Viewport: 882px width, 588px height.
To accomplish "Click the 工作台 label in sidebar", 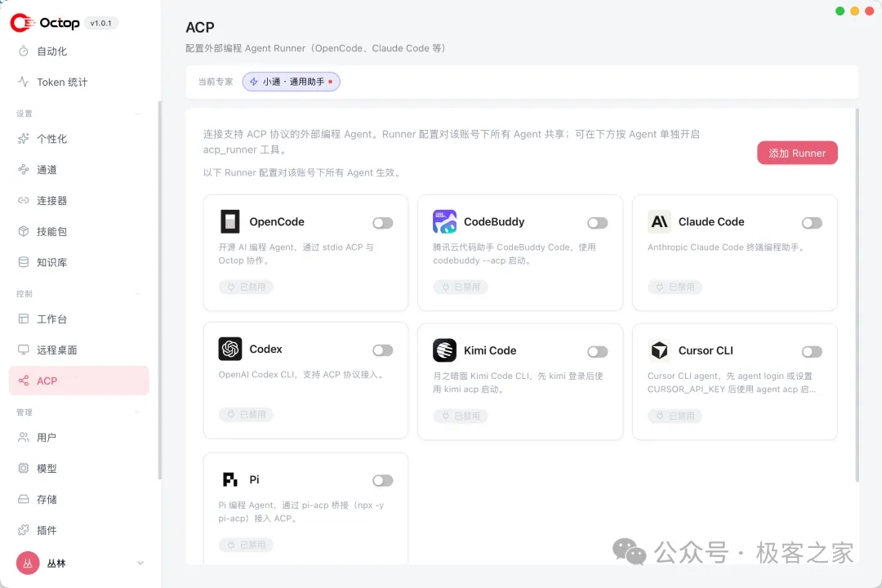I will pyautogui.click(x=51, y=319).
